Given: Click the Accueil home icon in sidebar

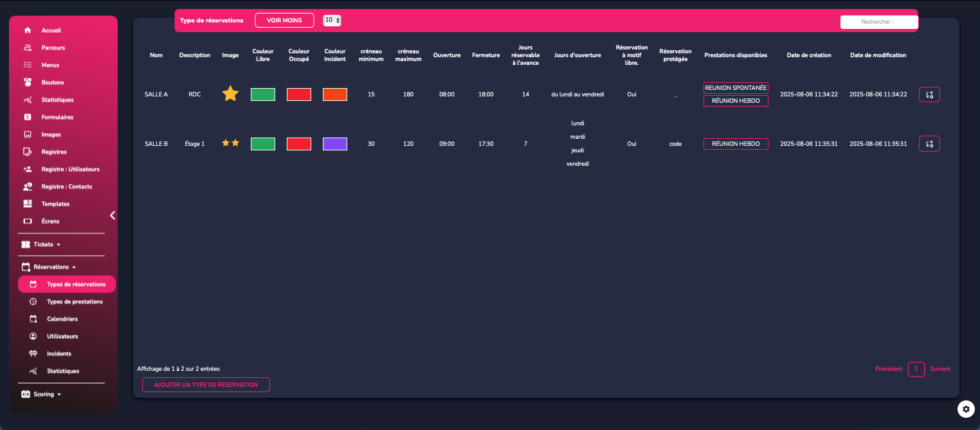Looking at the screenshot, I should coord(27,30).
